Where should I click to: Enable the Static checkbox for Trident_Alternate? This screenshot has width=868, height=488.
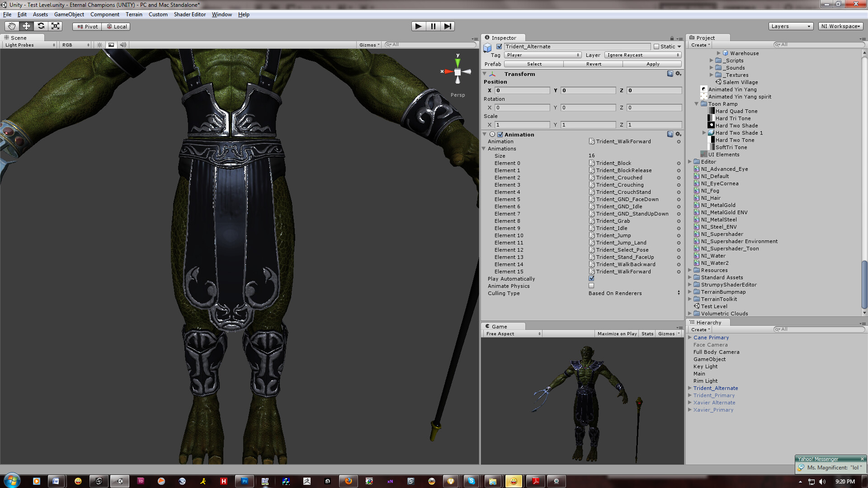click(x=656, y=47)
